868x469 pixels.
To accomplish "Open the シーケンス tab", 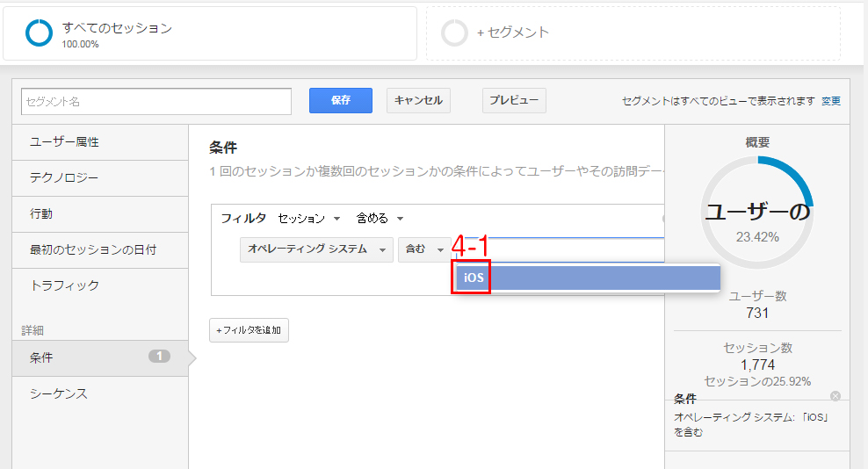I will tap(100, 393).
